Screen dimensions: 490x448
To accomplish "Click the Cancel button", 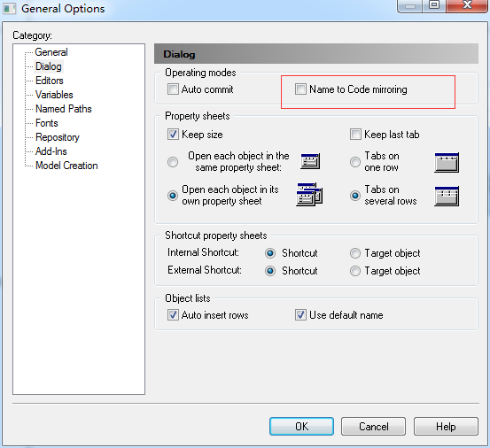I will pyautogui.click(x=373, y=426).
